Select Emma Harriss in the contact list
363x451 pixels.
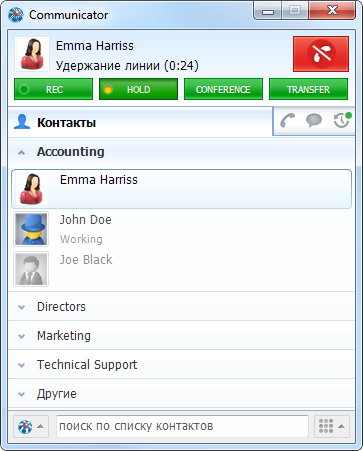click(x=181, y=189)
